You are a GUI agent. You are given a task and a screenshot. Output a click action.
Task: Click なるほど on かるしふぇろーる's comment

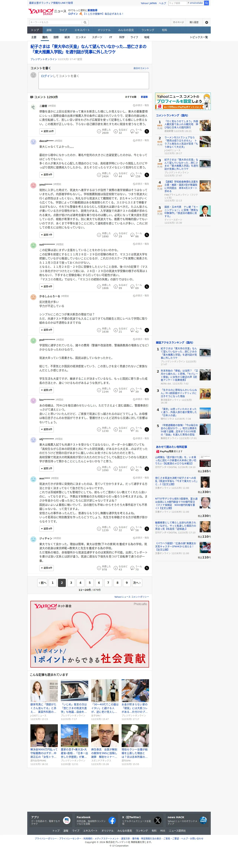(121, 330)
